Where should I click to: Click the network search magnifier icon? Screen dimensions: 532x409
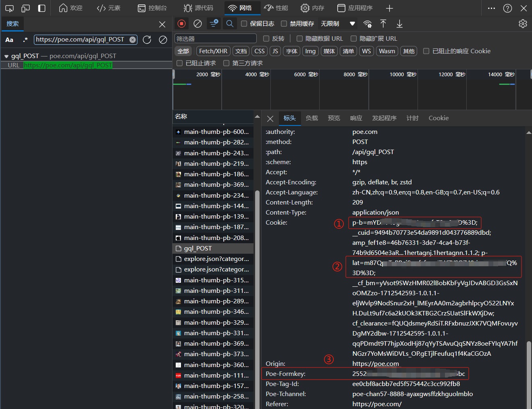click(x=230, y=24)
